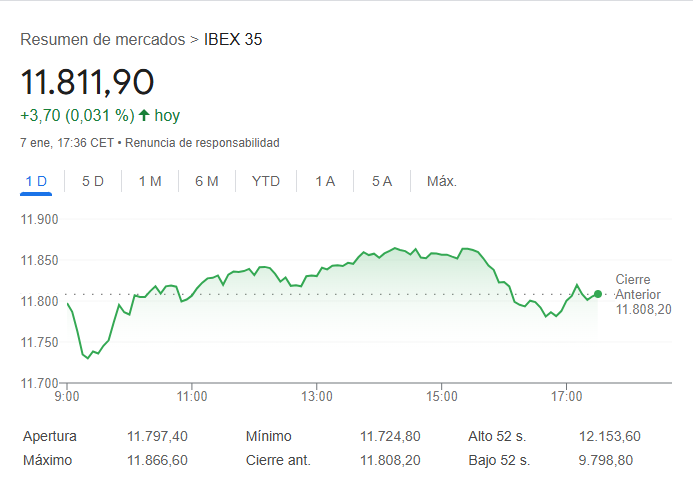Select the Máx. time range tab

click(442, 181)
